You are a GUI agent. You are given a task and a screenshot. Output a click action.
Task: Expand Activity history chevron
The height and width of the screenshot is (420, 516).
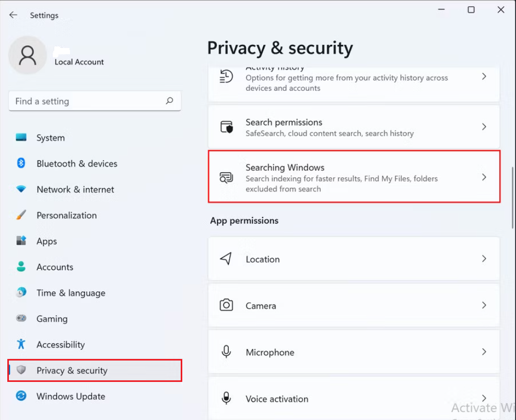[484, 77]
